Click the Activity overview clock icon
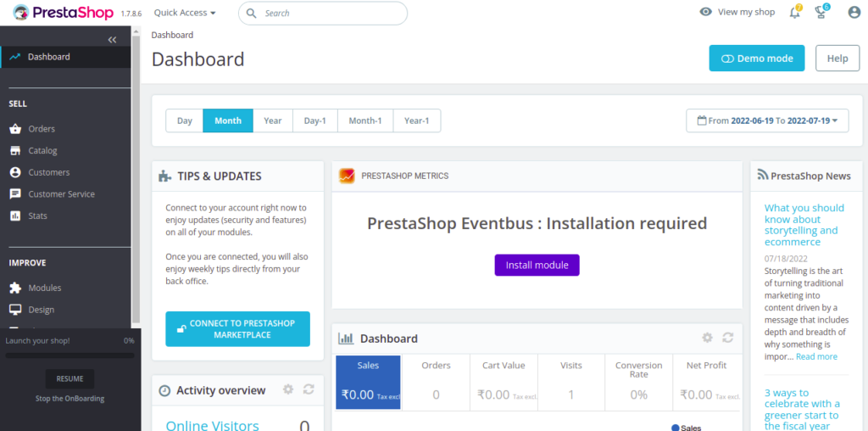The width and height of the screenshot is (868, 431). click(x=164, y=390)
